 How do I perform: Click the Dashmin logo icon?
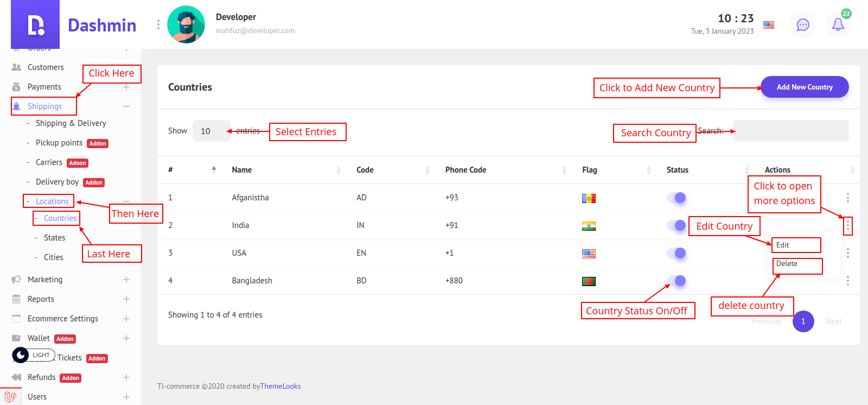click(x=35, y=25)
